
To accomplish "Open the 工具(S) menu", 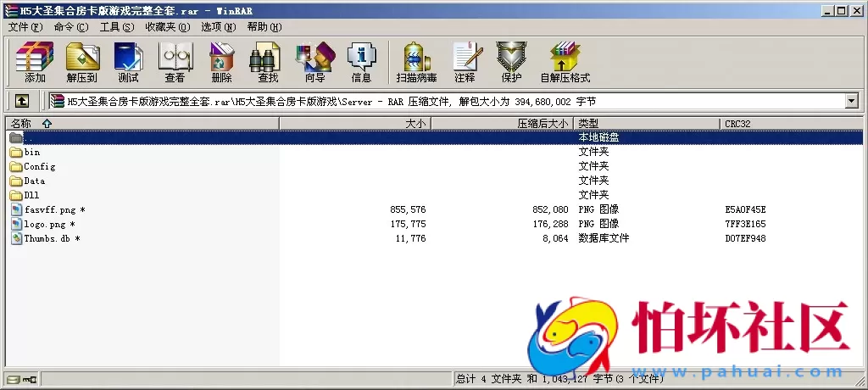I will point(116,27).
